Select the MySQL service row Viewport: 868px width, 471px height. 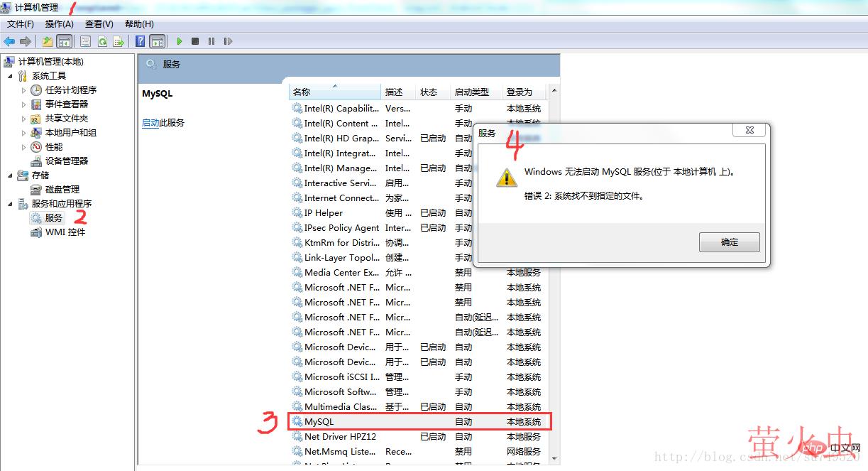click(x=420, y=422)
